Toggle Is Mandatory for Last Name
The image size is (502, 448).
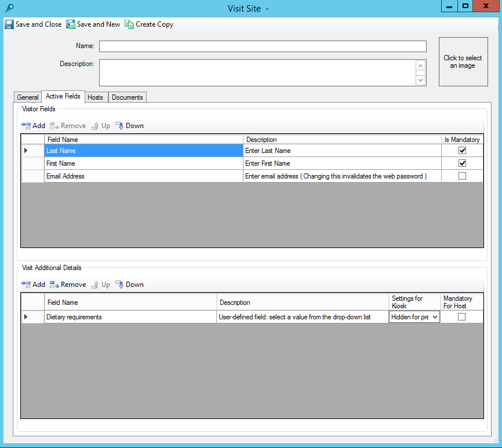coord(462,151)
